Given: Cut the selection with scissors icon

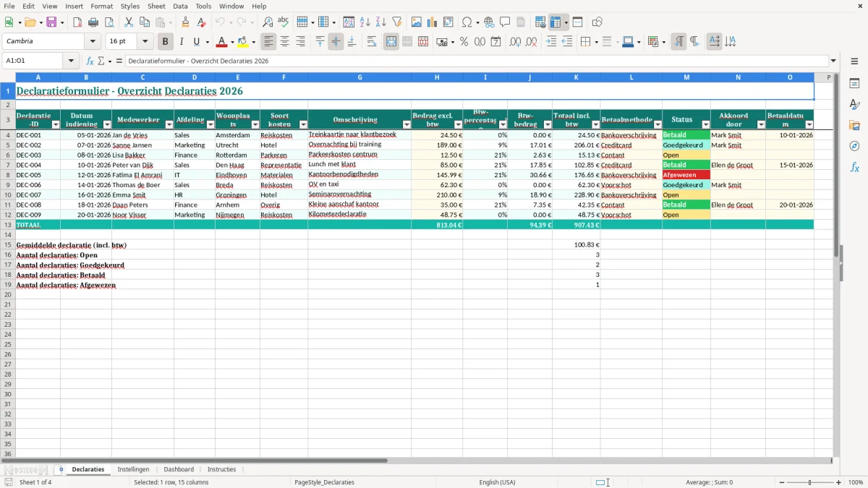Looking at the screenshot, I should [129, 22].
